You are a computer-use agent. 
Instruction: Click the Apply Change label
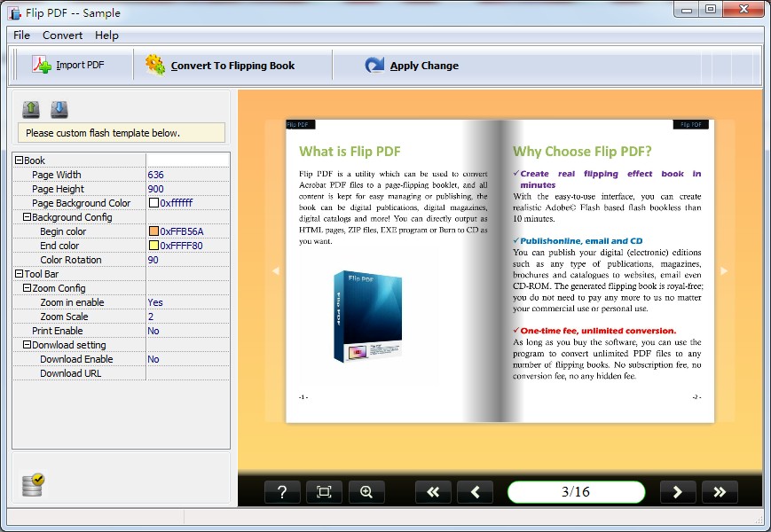point(424,66)
